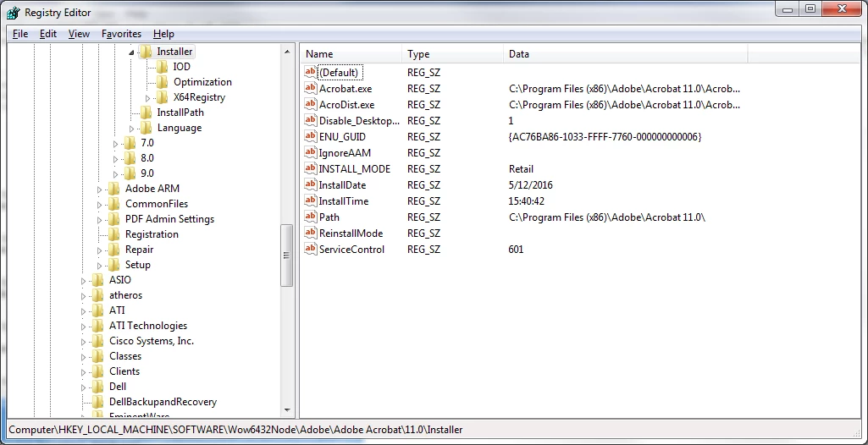
Task: Open the Help menu
Action: 163,34
